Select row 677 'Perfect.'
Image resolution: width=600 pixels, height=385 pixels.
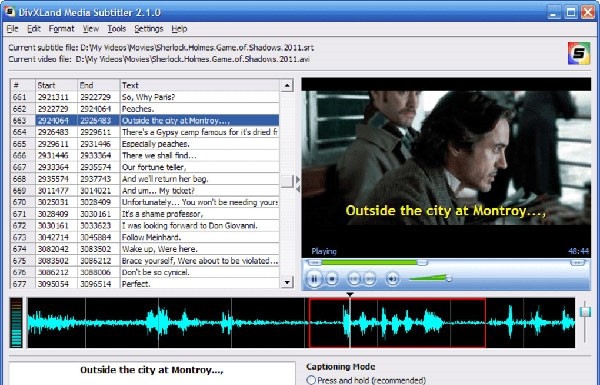[x=145, y=284]
